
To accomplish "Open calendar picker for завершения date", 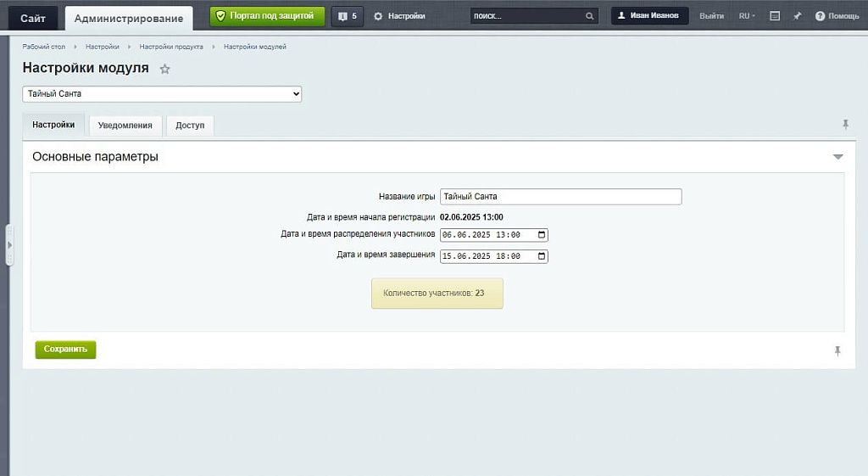I will pyautogui.click(x=542, y=256).
